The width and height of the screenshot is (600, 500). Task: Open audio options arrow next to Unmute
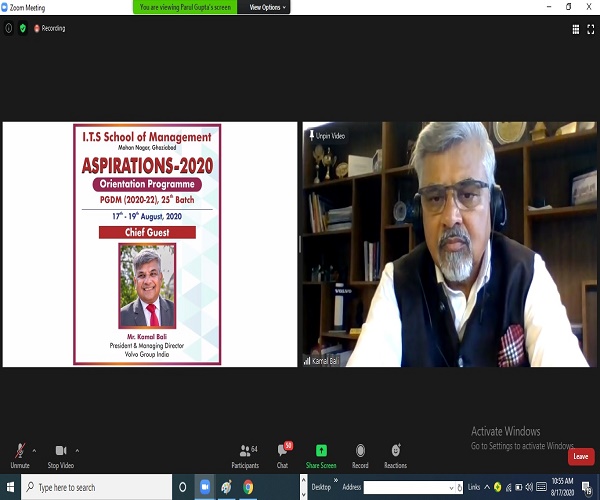point(34,451)
